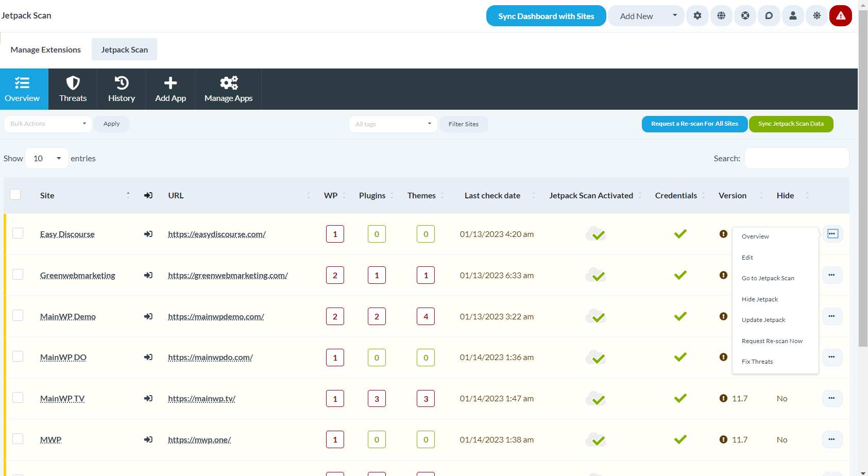Open the actions menu for Greenwebmarketing row
868x476 pixels.
coord(832,275)
